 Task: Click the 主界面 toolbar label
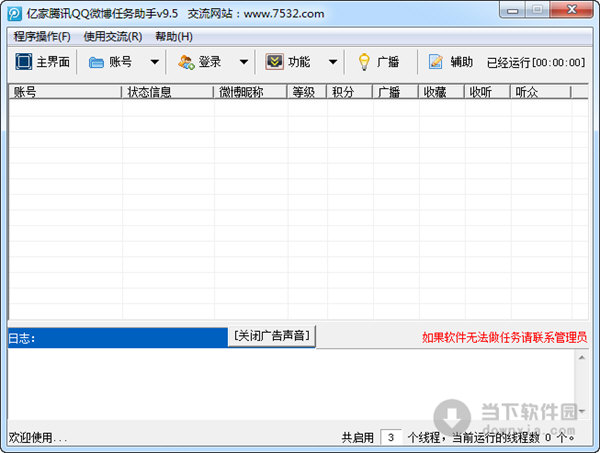pyautogui.click(x=53, y=62)
